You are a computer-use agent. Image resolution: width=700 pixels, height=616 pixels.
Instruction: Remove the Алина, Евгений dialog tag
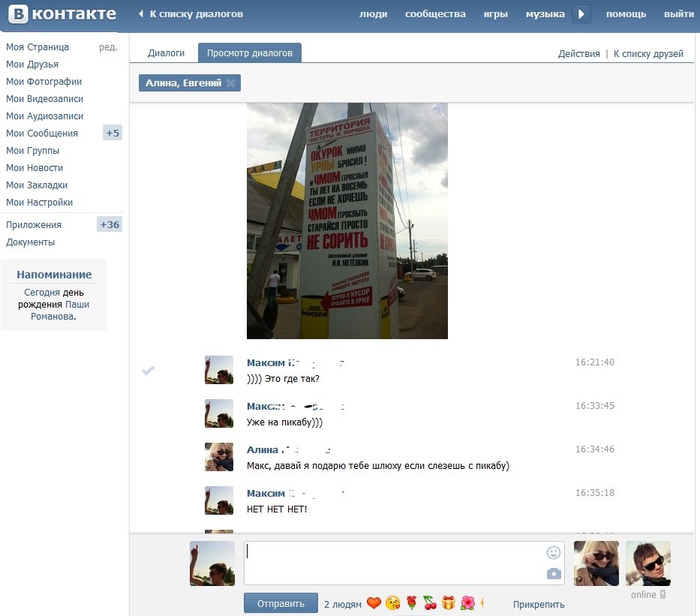coord(230,83)
